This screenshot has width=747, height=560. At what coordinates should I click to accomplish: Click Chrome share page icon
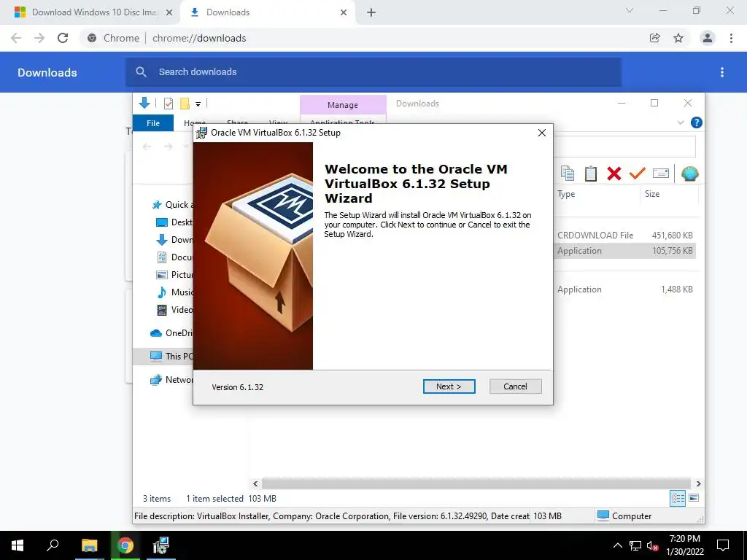[x=654, y=38]
